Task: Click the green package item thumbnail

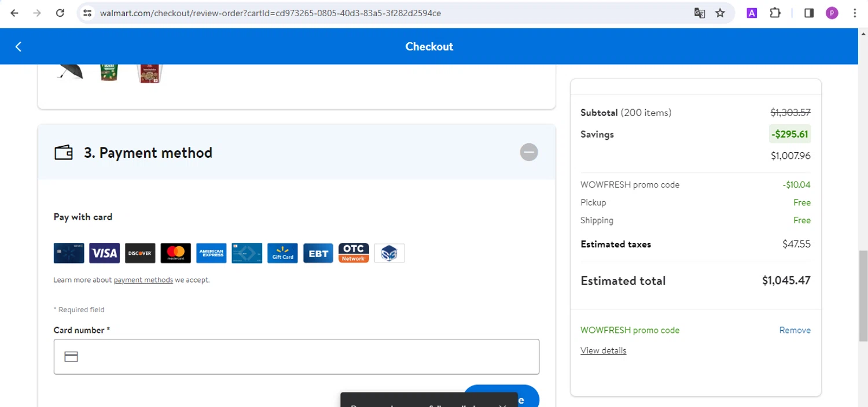Action: pos(109,72)
